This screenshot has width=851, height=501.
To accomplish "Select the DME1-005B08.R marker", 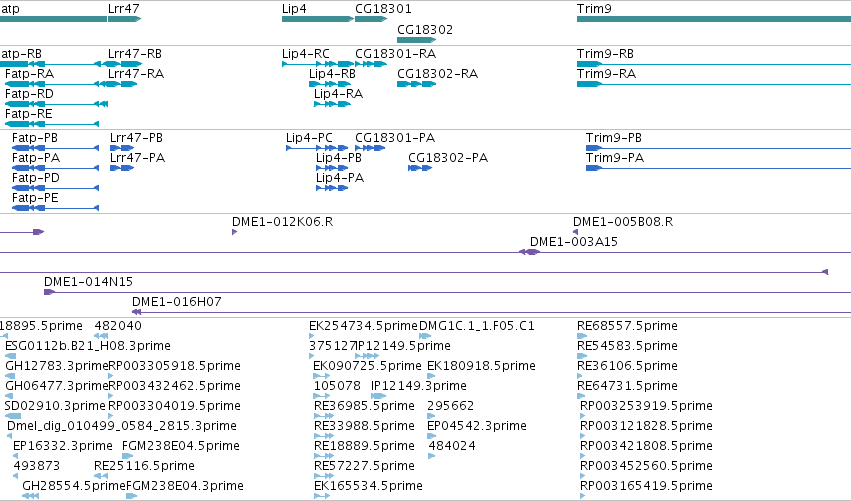I will [575, 232].
